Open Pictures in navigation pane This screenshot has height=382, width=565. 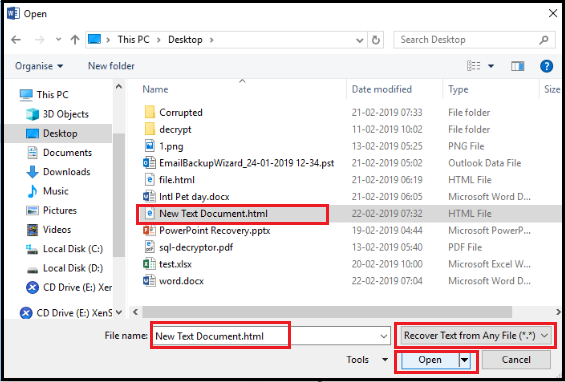tap(52, 210)
